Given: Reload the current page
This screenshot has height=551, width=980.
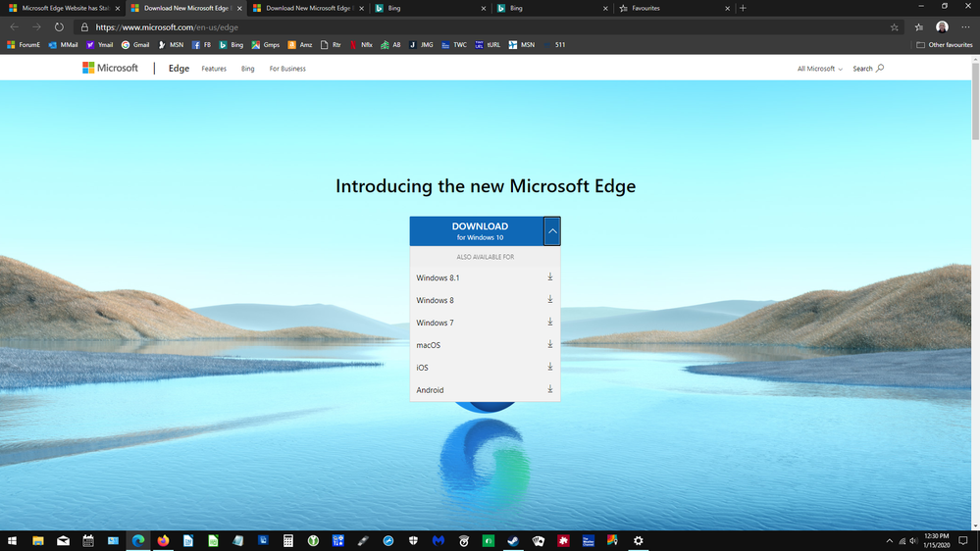Looking at the screenshot, I should click(x=59, y=26).
